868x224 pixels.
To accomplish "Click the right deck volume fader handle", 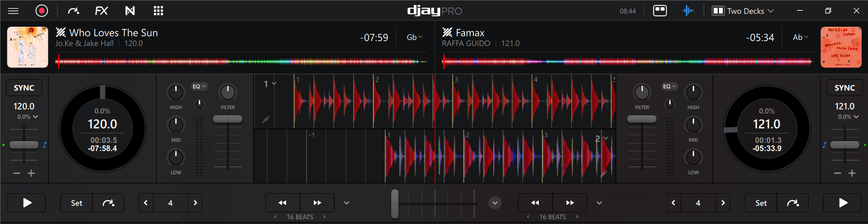I will (642, 119).
